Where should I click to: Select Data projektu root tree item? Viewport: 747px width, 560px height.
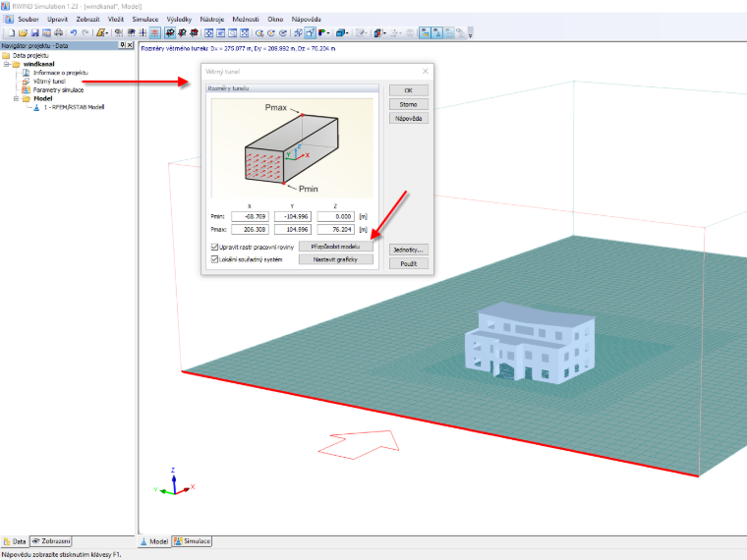(30, 55)
